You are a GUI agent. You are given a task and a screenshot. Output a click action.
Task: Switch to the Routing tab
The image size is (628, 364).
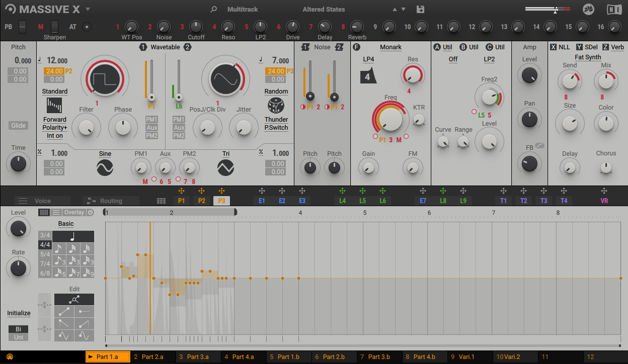[x=111, y=201]
